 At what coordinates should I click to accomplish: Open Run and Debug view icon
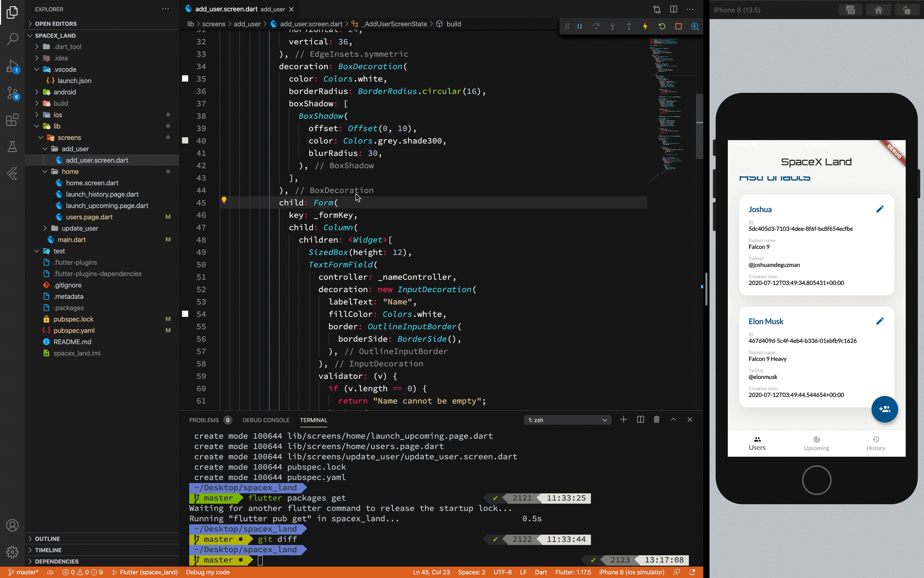(12, 66)
